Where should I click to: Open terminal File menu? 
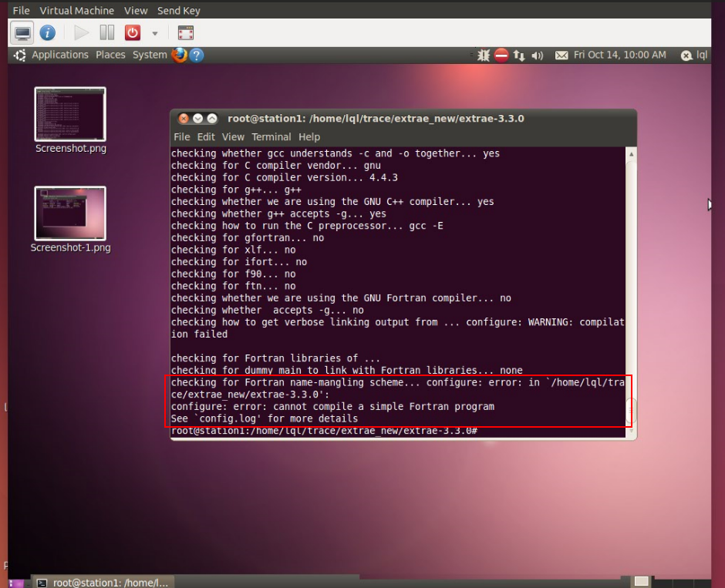click(x=182, y=136)
